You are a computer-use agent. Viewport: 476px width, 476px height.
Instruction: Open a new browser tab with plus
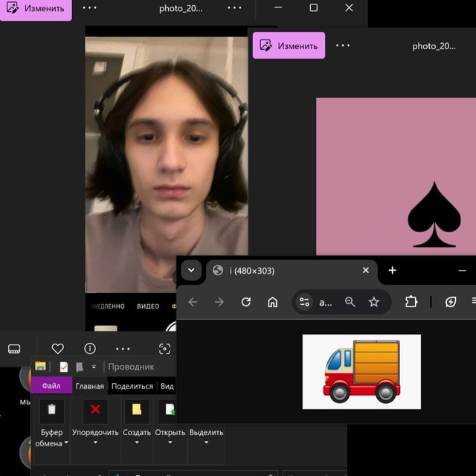tap(392, 270)
